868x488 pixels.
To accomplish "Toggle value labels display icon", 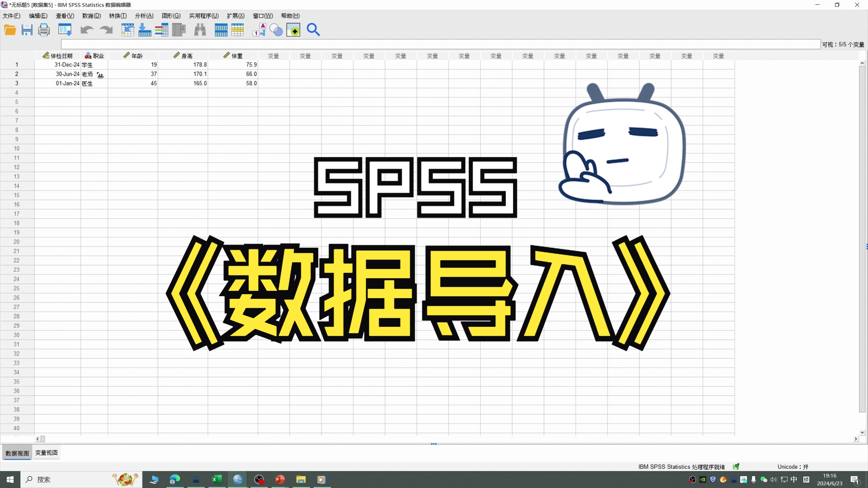I will [x=259, y=30].
